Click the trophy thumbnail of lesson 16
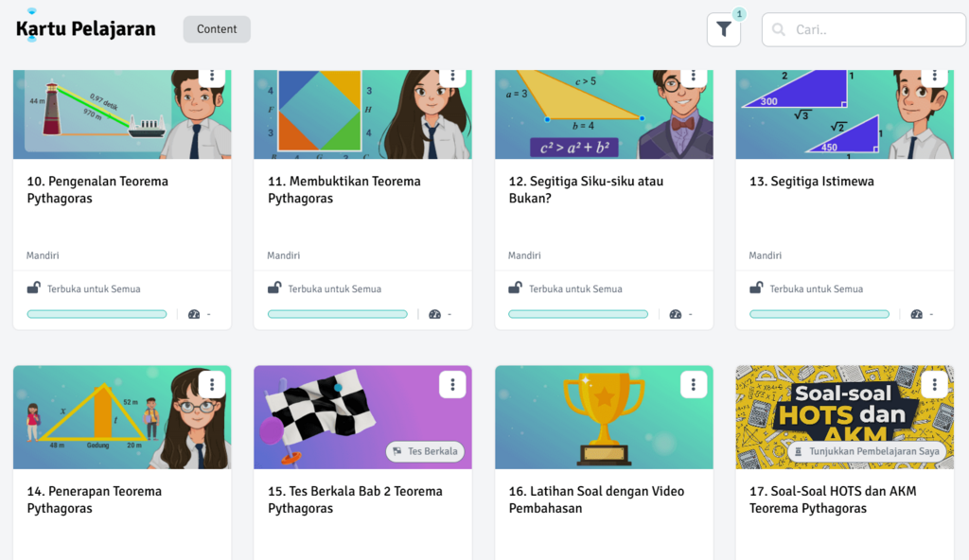969x560 pixels. 603,416
